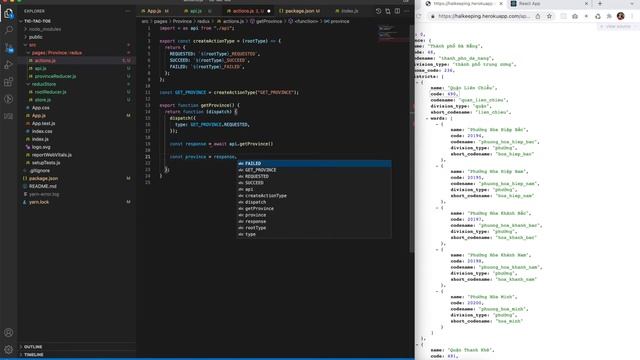The image size is (640, 360).
Task: Click the split editor right icon
Action: [x=397, y=11]
